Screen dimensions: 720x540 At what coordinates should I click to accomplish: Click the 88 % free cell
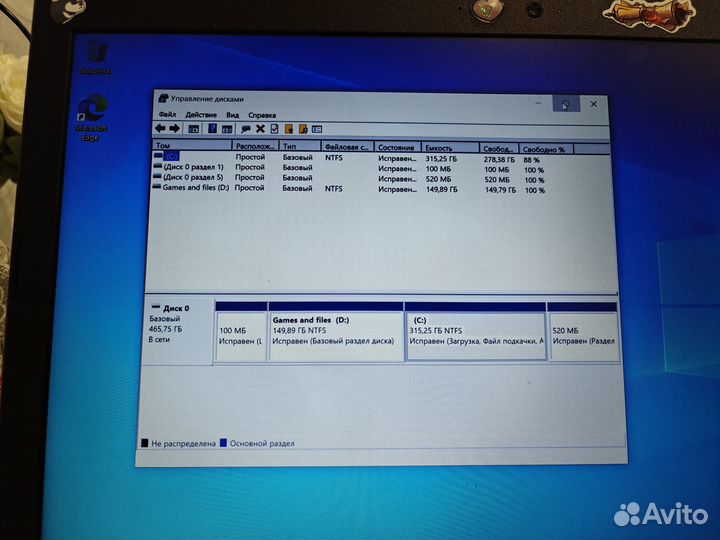pyautogui.click(x=531, y=160)
